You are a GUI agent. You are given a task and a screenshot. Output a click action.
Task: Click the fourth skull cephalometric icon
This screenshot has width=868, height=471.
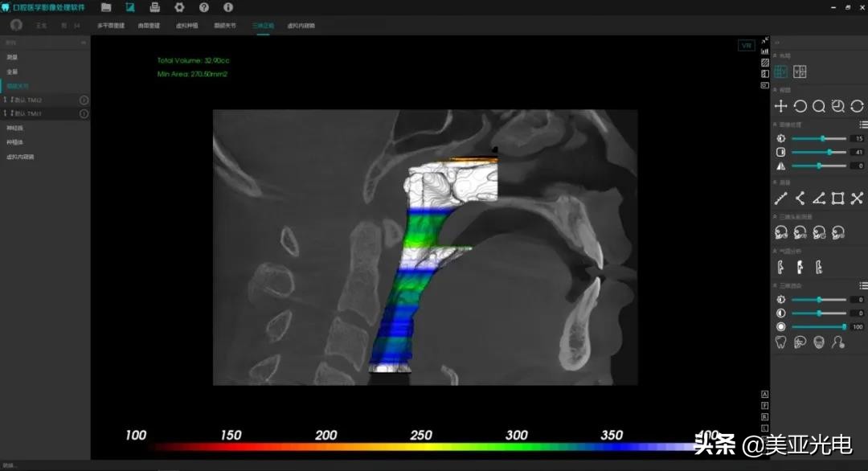click(838, 232)
